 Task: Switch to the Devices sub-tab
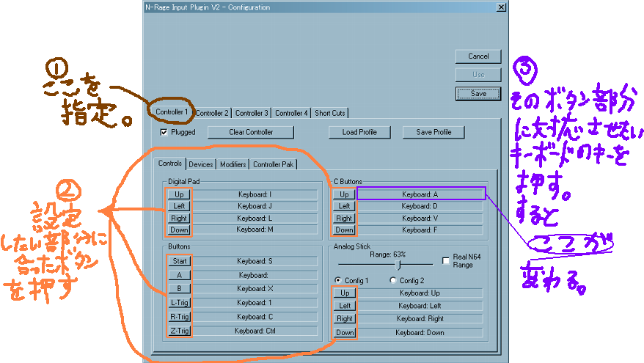201,165
